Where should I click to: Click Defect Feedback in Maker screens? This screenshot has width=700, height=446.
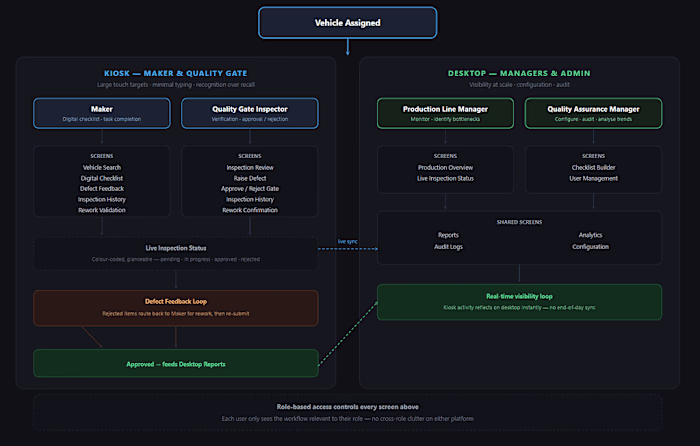point(102,189)
